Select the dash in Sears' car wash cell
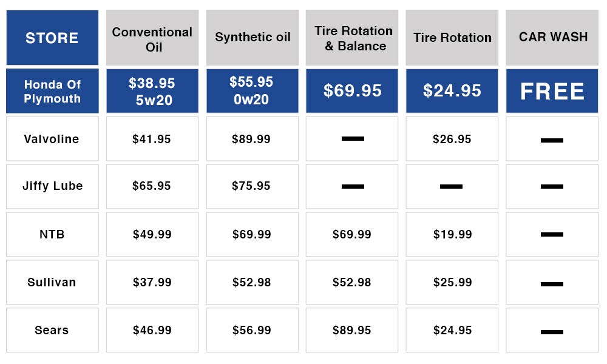Screen dimensions: 607x364 pos(552,331)
